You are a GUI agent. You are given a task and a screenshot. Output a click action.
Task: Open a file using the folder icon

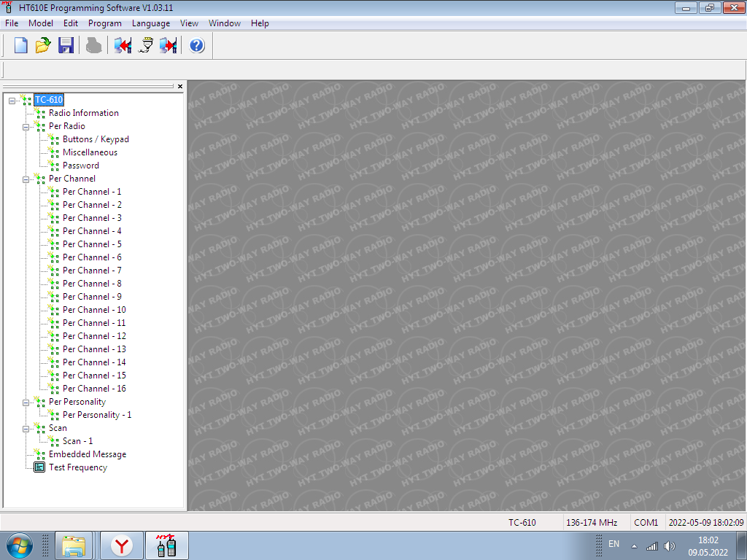(43, 45)
